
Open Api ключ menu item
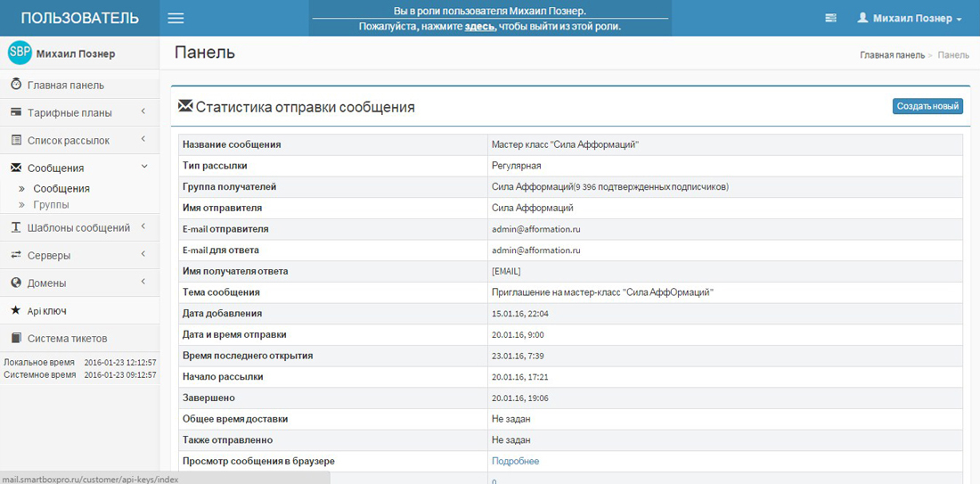click(x=80, y=310)
